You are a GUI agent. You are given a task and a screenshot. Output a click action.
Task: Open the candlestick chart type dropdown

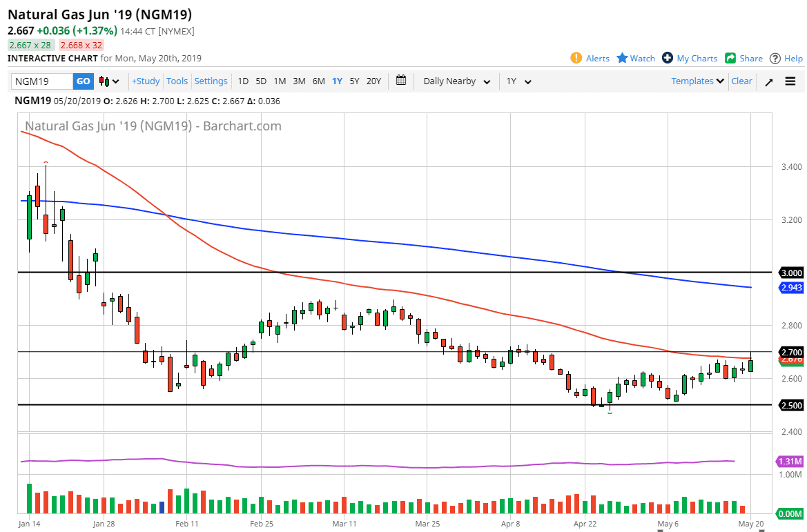(x=109, y=81)
